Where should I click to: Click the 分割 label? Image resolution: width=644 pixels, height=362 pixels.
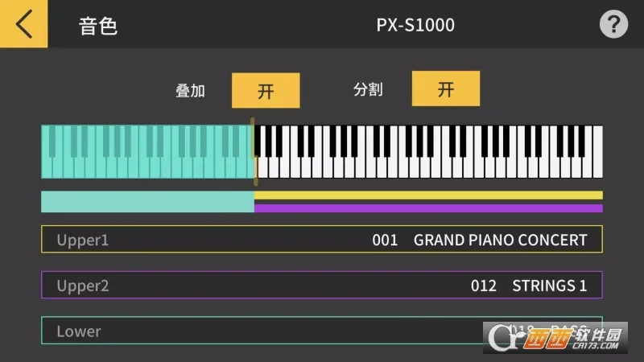(x=368, y=89)
